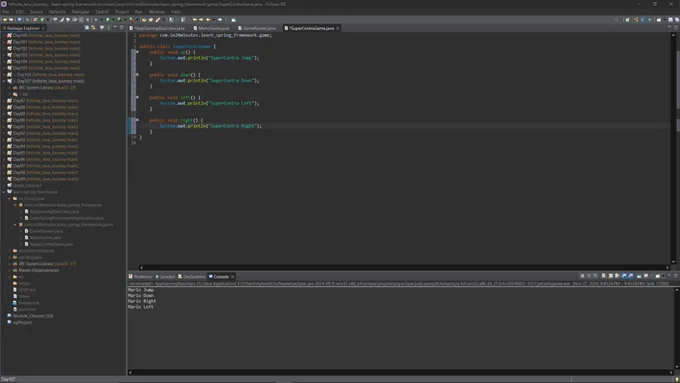Toggle code folding for right() method
This screenshot has width=680, height=383.
(x=137, y=120)
